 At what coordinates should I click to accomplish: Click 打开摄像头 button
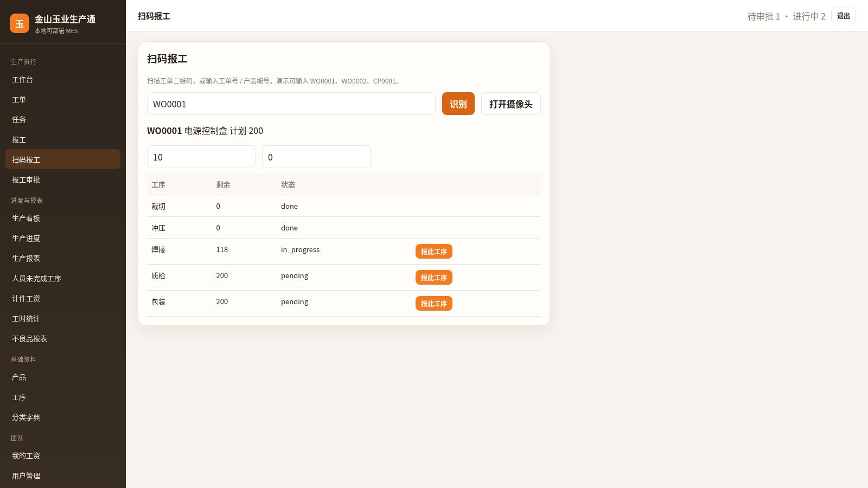pos(511,104)
